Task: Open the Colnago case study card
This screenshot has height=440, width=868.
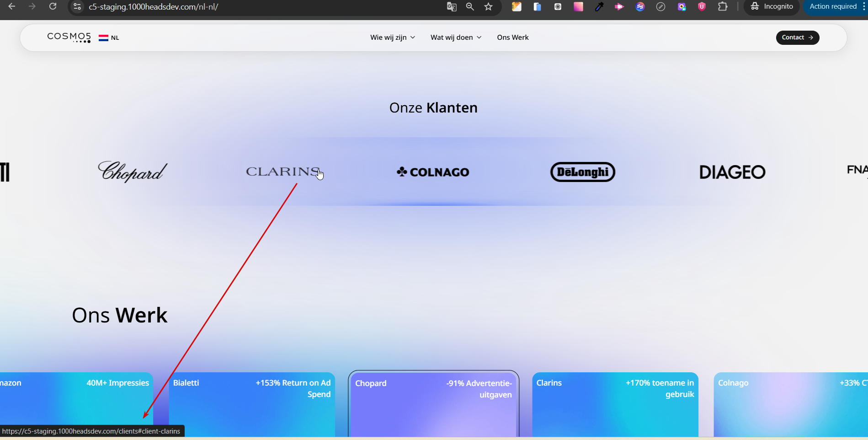Action: 791,404
